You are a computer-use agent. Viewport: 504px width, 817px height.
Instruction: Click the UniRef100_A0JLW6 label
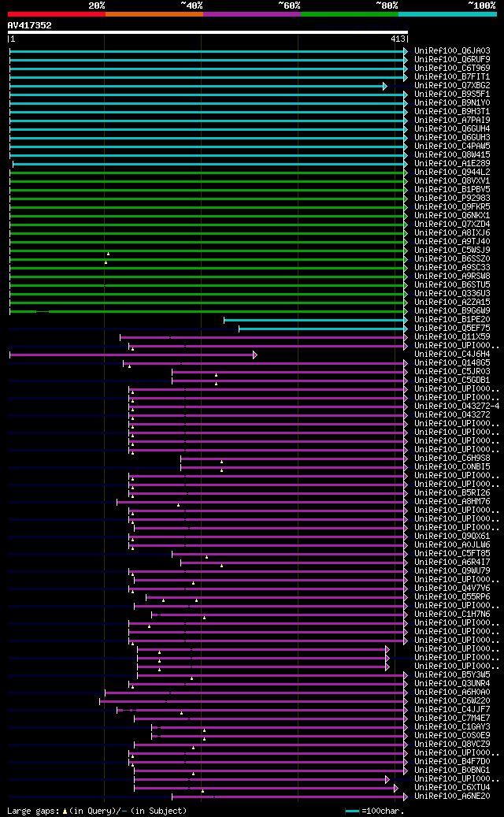(452, 544)
